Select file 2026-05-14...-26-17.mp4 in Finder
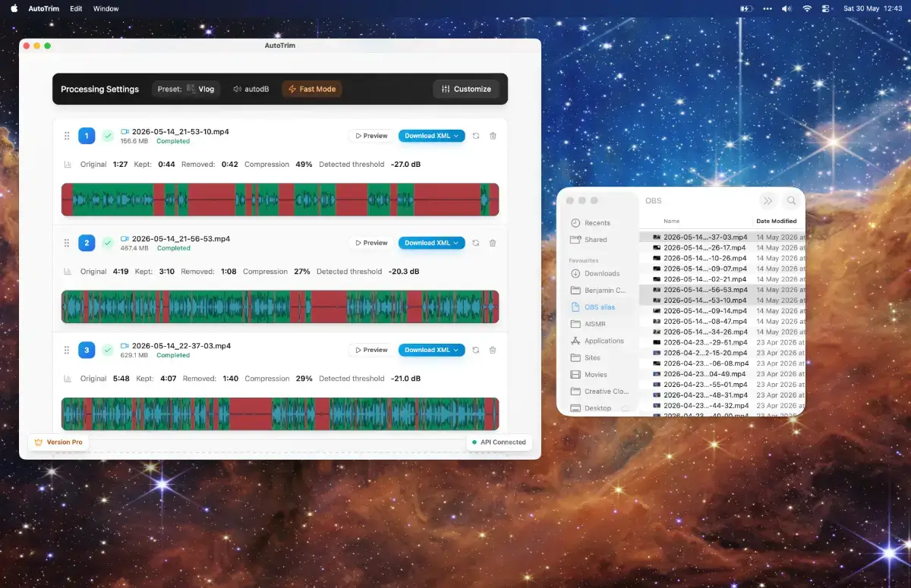The height and width of the screenshot is (588, 911). [723, 247]
